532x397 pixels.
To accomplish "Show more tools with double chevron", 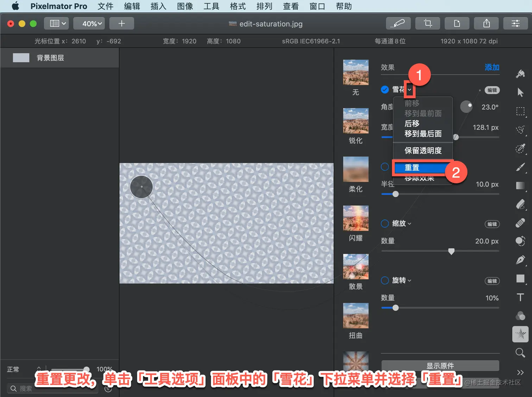I will click(520, 372).
